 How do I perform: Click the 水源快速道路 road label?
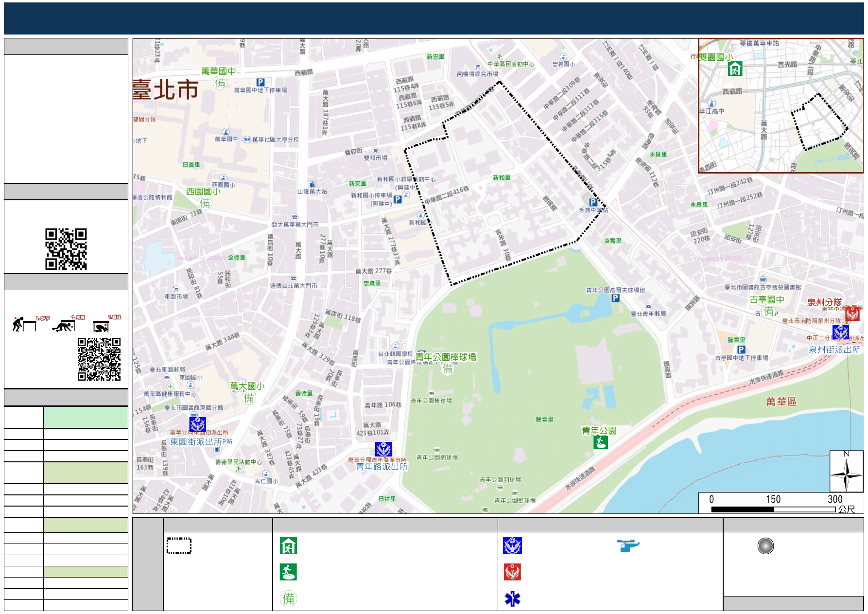(766, 377)
